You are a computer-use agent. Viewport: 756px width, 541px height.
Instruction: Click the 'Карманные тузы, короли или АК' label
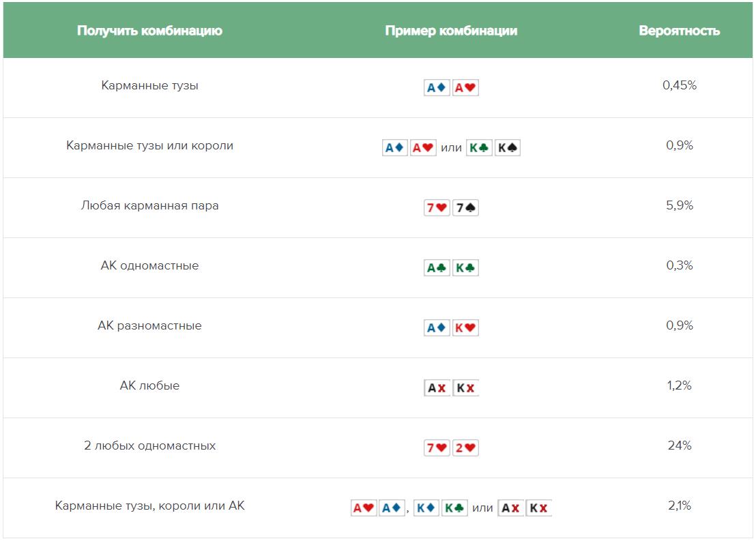[x=149, y=506]
